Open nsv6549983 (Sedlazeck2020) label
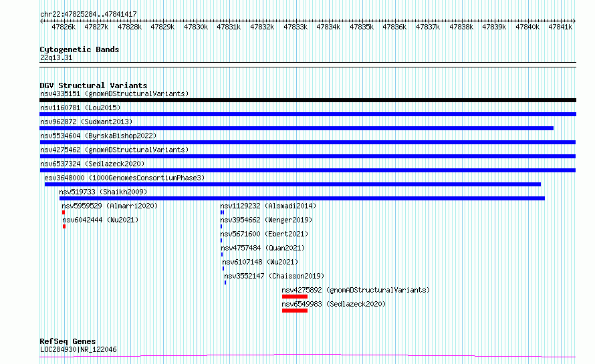The width and height of the screenshot is (595, 364). pos(334,304)
